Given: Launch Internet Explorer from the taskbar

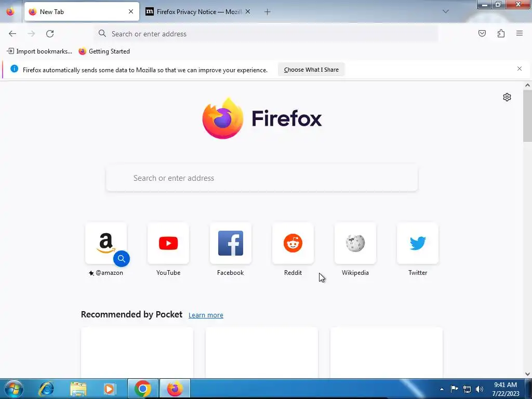Looking at the screenshot, I should pyautogui.click(x=46, y=389).
